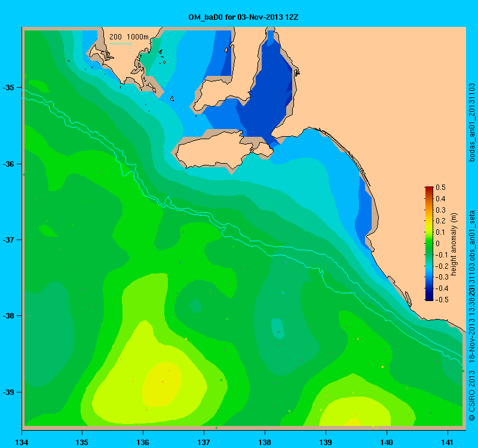Click the 'bodas_an01_20131103' vertical side text
Screen dimensions: 478x448
471,122
